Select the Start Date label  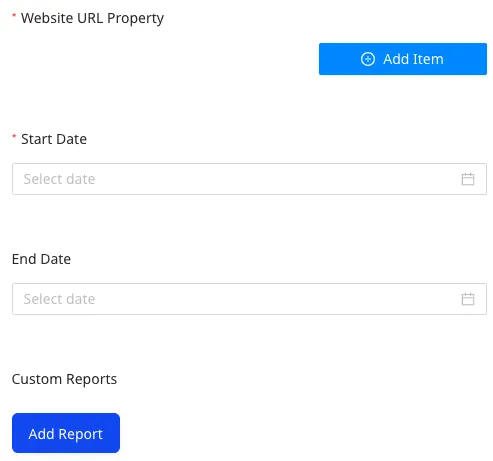coord(54,139)
